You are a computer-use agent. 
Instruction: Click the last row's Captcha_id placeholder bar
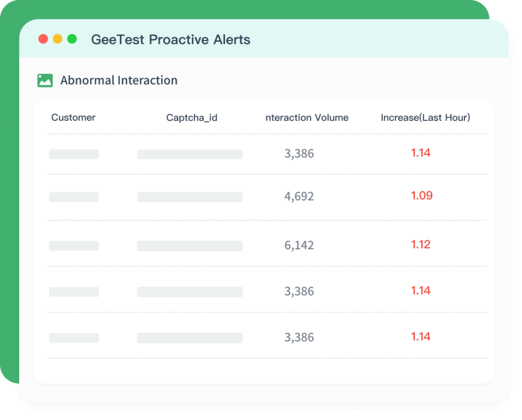[x=189, y=337]
